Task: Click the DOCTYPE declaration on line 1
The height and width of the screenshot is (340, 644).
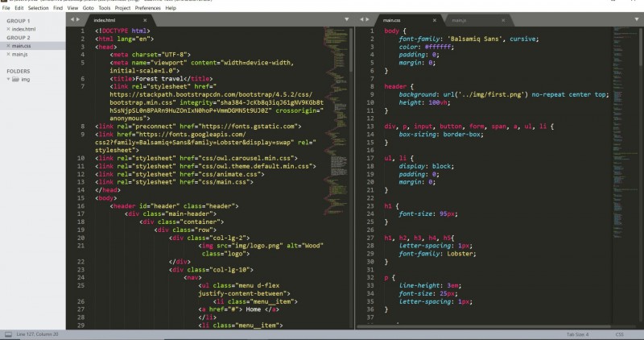Action: pyautogui.click(x=122, y=31)
